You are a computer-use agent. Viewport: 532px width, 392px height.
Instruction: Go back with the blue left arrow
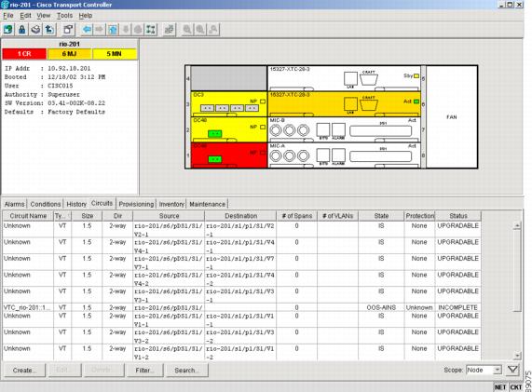87,30
